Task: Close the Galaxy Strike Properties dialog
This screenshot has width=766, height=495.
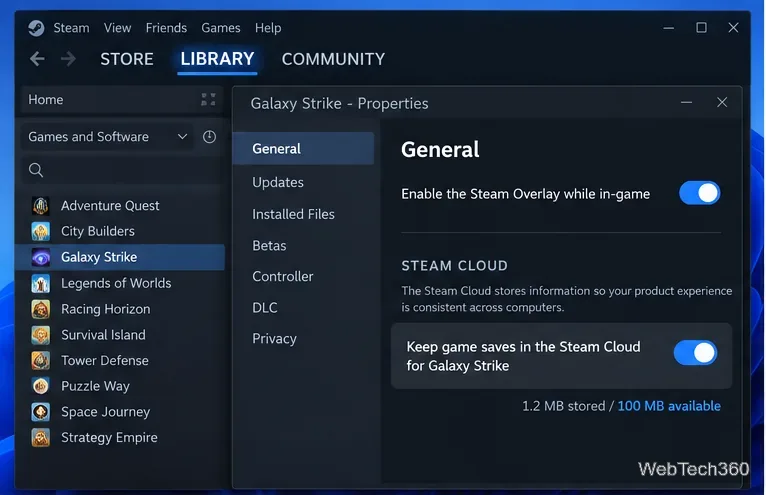Action: click(722, 103)
